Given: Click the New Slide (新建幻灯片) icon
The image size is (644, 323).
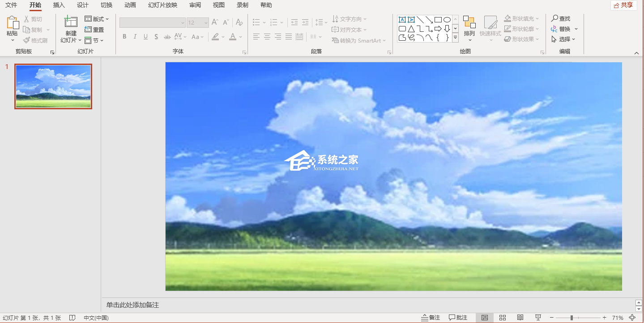Looking at the screenshot, I should tap(71, 22).
